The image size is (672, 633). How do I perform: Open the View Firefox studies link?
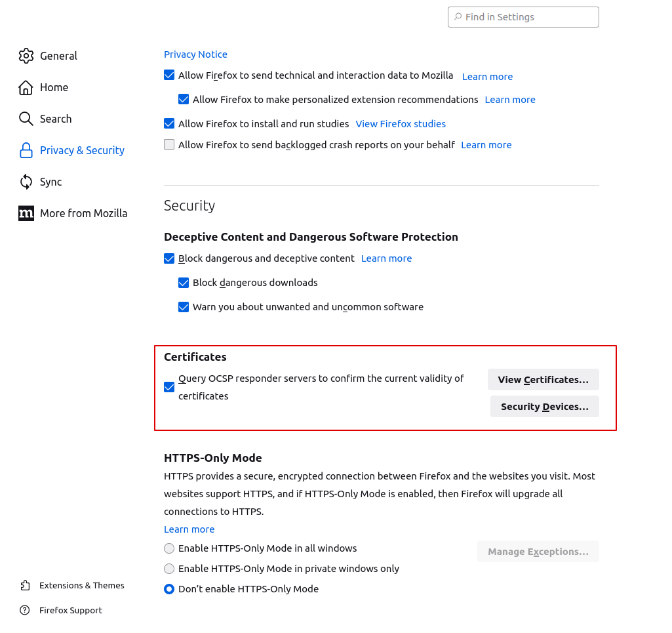coord(401,124)
